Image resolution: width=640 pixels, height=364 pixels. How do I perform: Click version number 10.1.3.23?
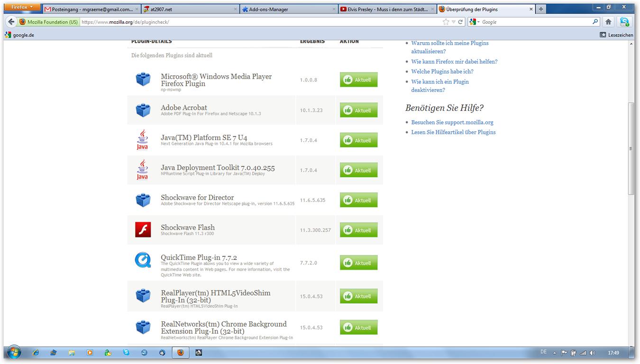point(311,110)
